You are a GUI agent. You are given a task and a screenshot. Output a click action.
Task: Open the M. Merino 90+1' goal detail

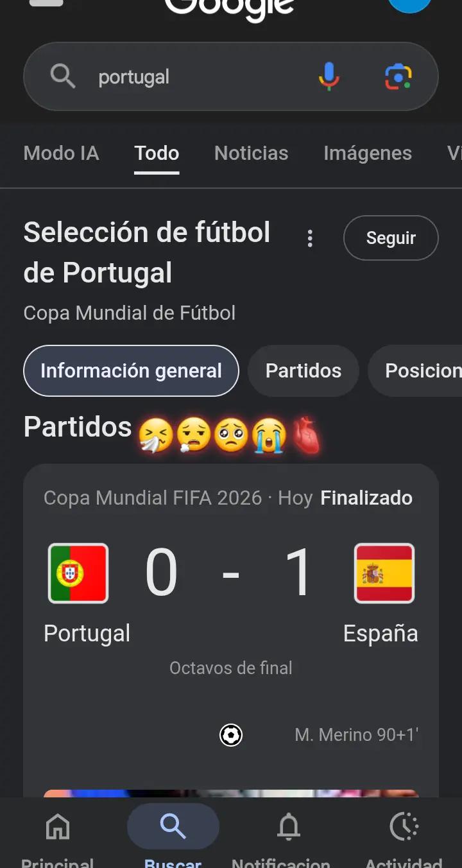[357, 735]
